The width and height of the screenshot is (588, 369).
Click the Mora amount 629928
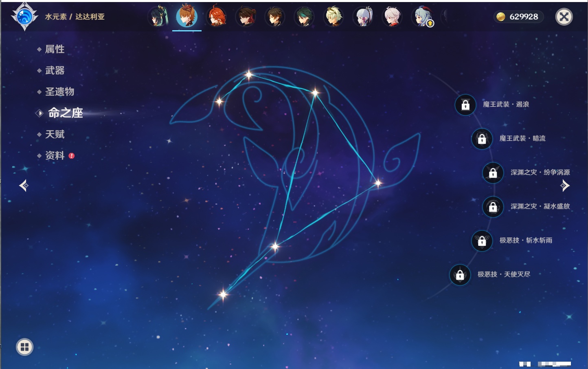coord(524,17)
